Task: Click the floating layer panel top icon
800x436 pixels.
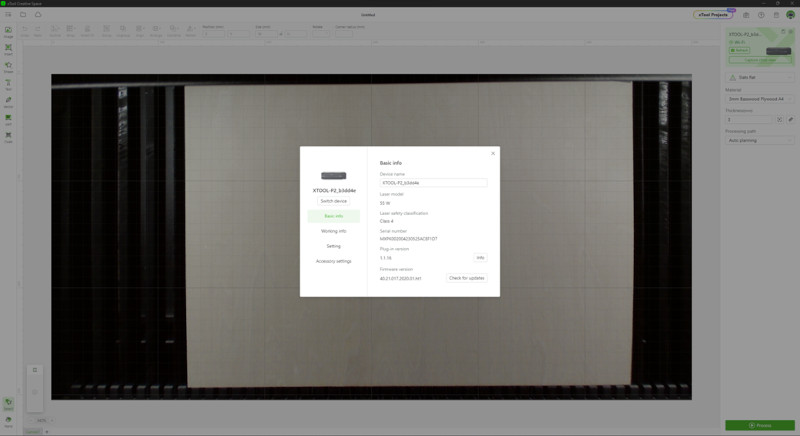Action: pos(35,370)
